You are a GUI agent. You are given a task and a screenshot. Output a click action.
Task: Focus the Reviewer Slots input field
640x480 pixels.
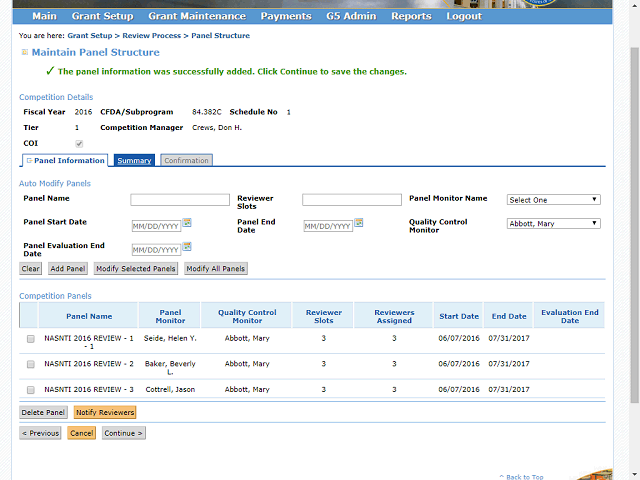pyautogui.click(x=351, y=200)
